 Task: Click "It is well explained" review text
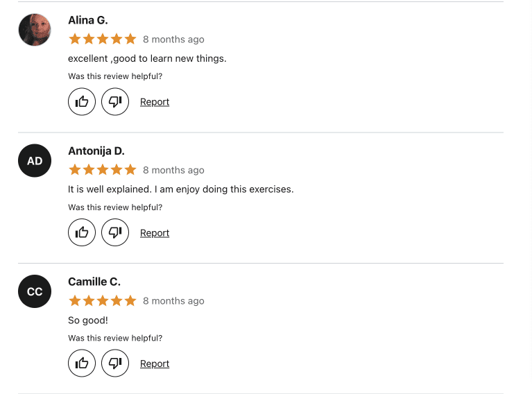tap(180, 189)
